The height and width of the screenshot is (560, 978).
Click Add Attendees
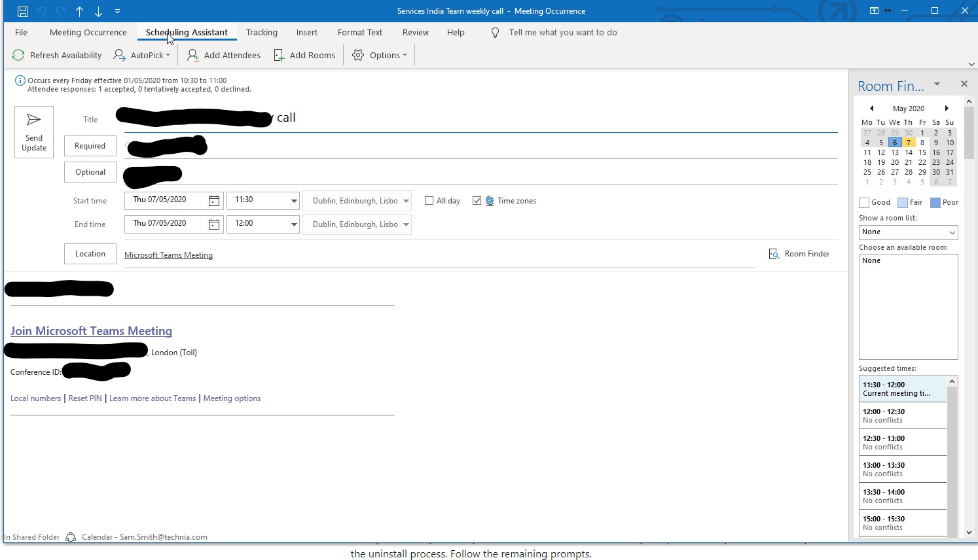pos(224,56)
